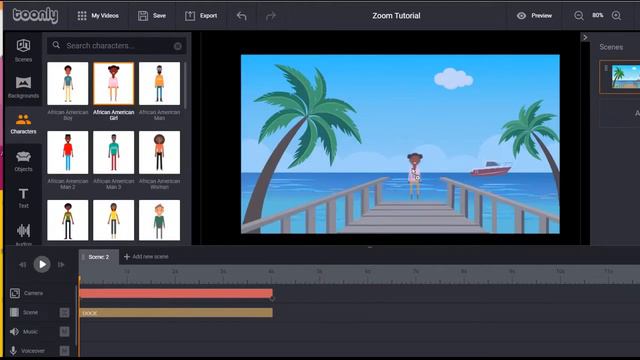Export the video
Viewport: 640px width, 360px height.
pyautogui.click(x=201, y=16)
